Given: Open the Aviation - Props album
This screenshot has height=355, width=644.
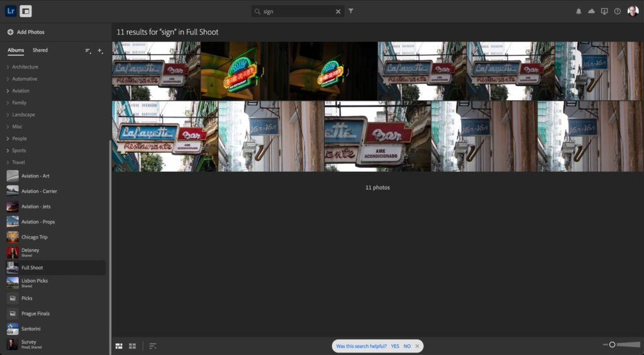Looking at the screenshot, I should 55,222.
